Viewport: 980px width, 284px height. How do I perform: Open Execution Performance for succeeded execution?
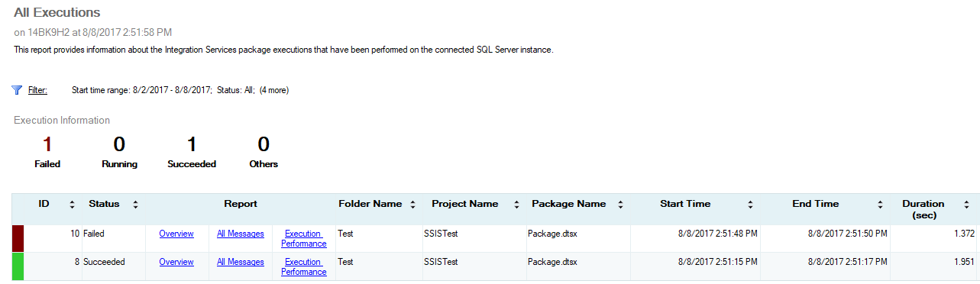coord(304,267)
